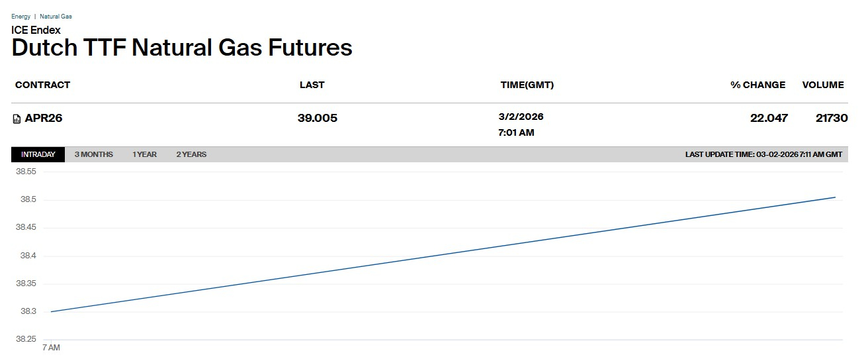Open the APR26 contract row
The height and width of the screenshot is (357, 868).
click(44, 119)
